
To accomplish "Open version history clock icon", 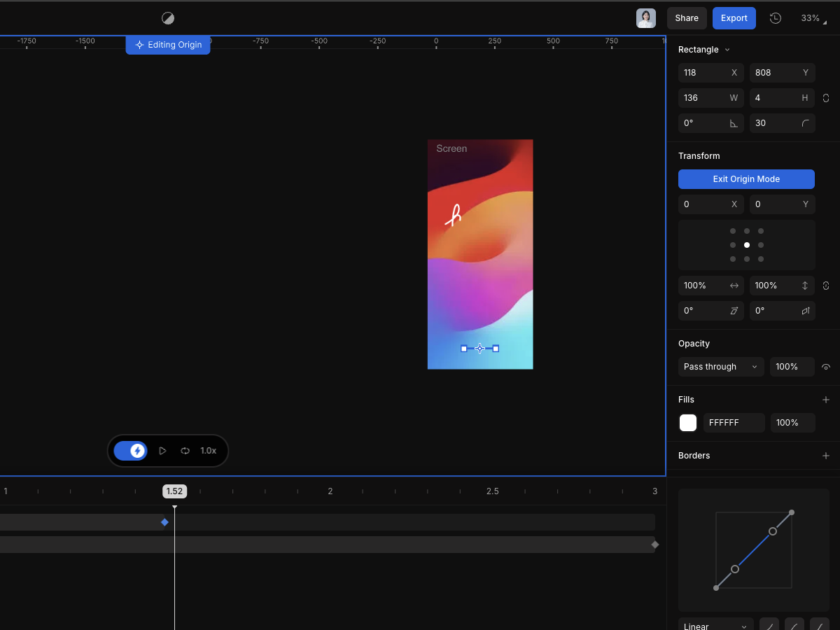I will (775, 18).
